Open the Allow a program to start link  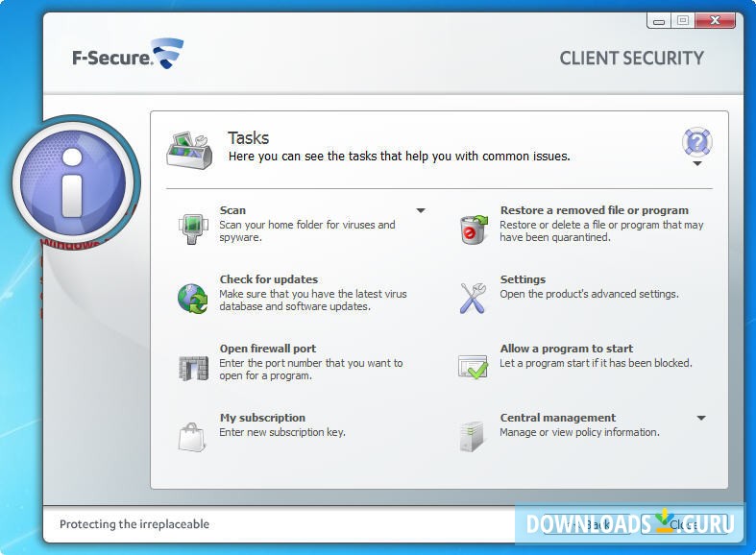pos(567,349)
